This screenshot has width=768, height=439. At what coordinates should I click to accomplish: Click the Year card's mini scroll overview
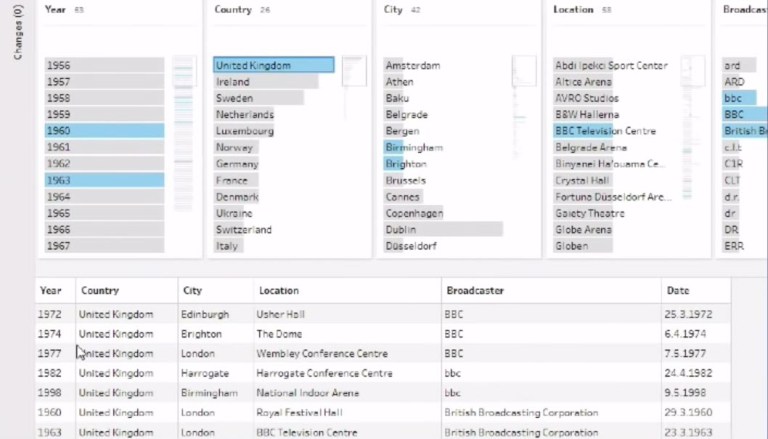pos(184,132)
